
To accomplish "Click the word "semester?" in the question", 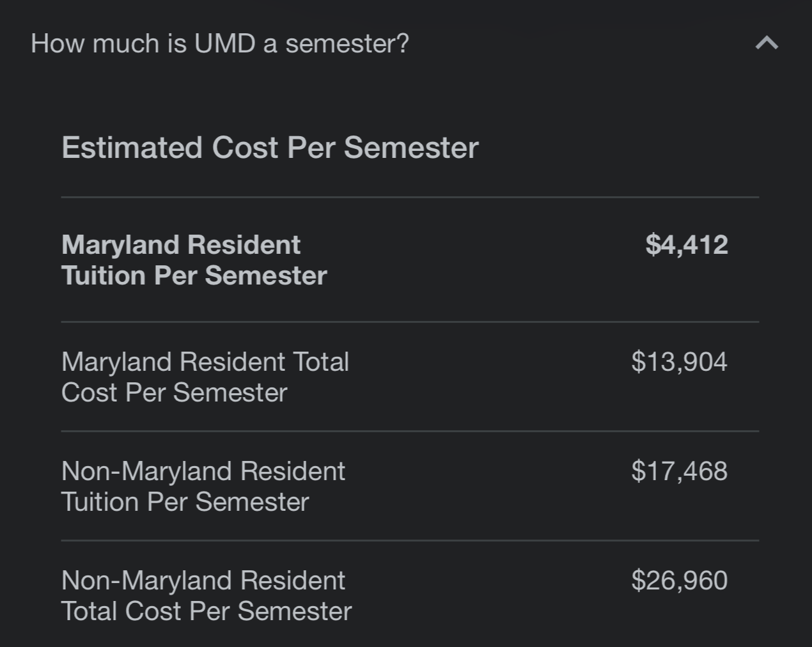I will pyautogui.click(x=347, y=43).
